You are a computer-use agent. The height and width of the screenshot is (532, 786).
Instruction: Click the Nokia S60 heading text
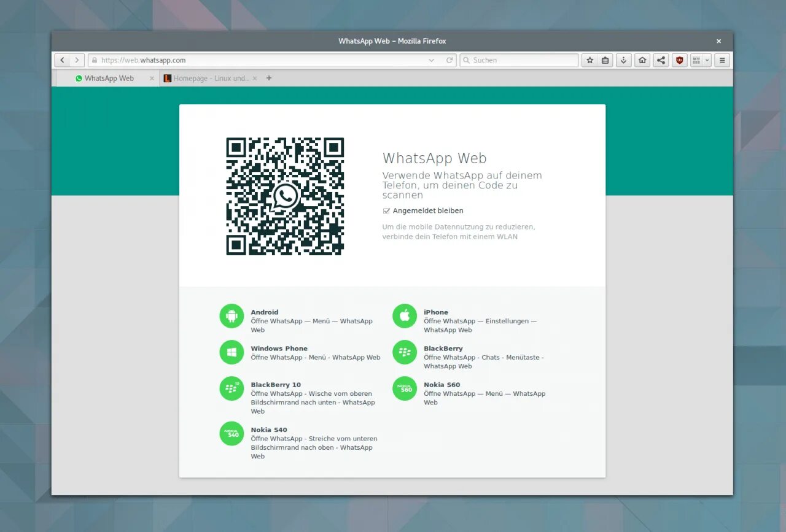(442, 385)
